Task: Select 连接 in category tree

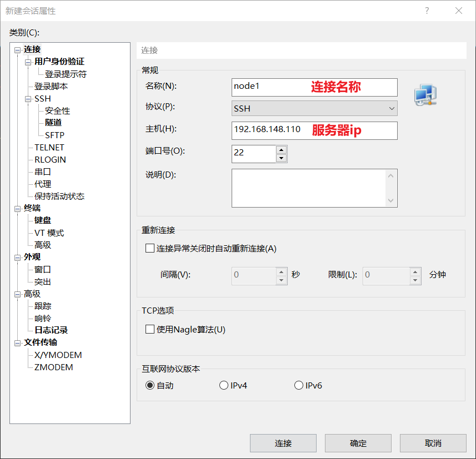Action: (32, 49)
